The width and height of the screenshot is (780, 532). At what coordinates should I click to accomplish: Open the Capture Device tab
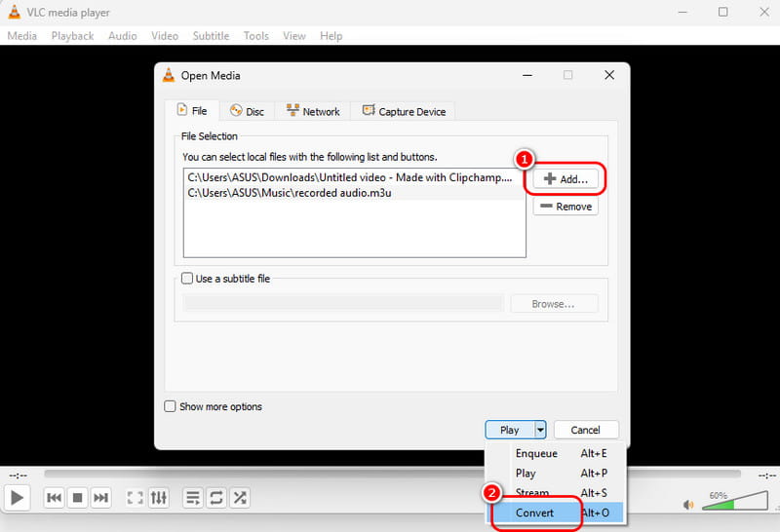click(x=404, y=111)
